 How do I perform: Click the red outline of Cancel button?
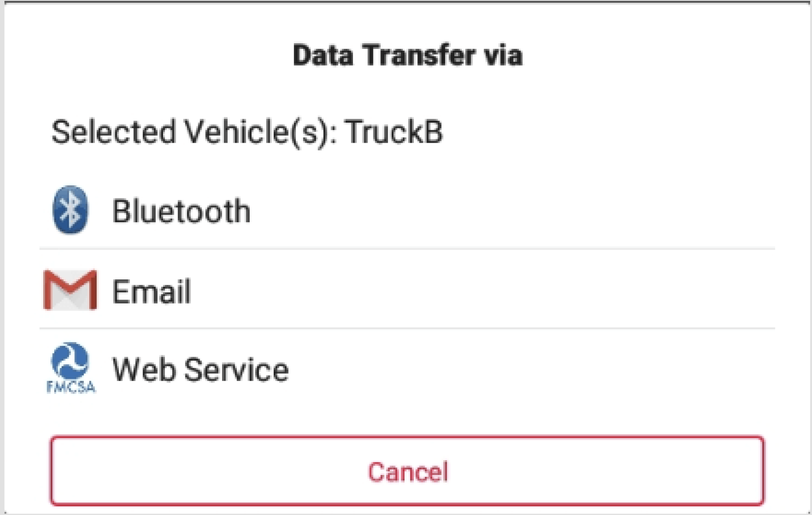click(407, 438)
